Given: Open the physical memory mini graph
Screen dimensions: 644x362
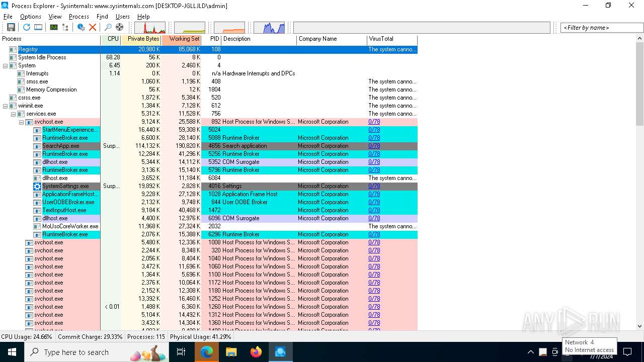Looking at the screenshot, I should click(229, 28).
